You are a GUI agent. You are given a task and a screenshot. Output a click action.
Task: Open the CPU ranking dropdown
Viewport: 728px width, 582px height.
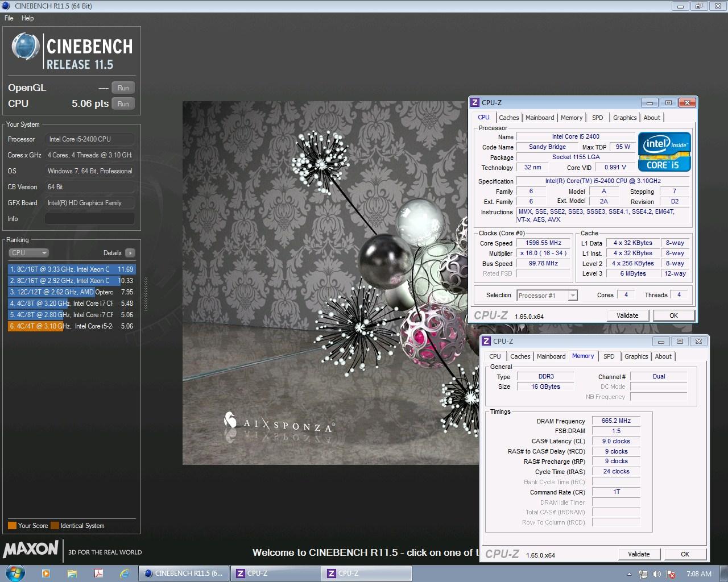[x=28, y=253]
